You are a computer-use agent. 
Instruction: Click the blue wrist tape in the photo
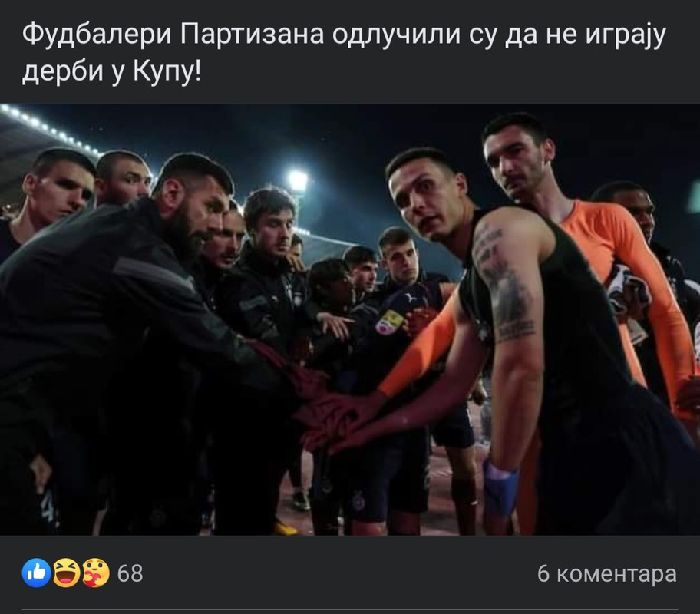[500, 487]
